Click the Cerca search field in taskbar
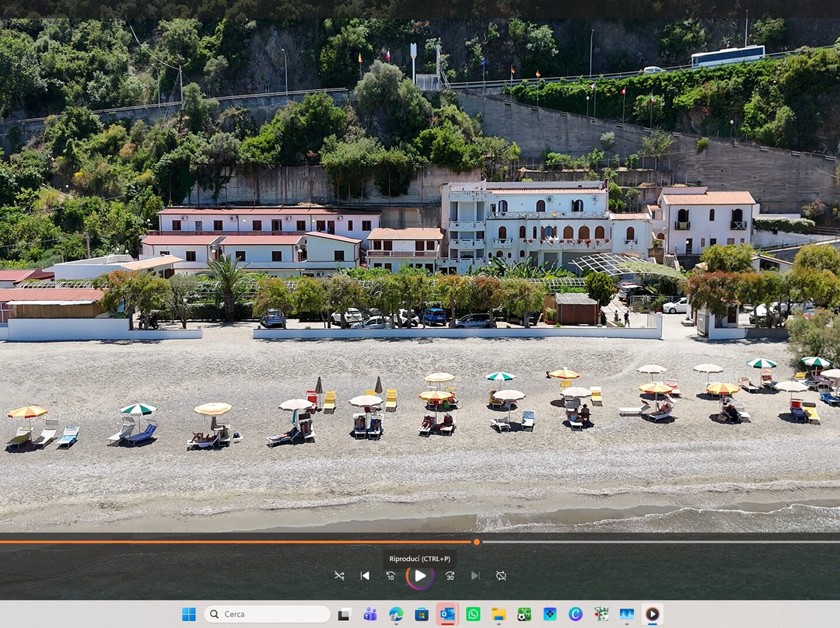Screen dimensions: 840x628 coord(267,614)
